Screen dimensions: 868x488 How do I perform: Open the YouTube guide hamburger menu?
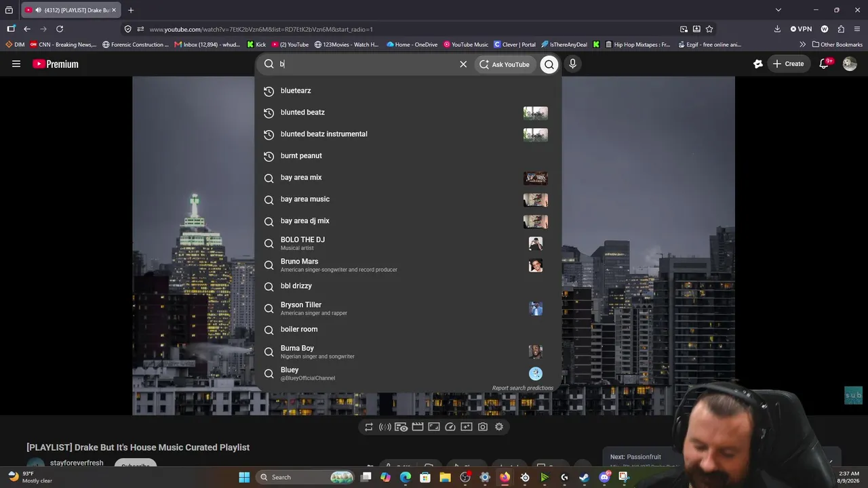pos(16,64)
